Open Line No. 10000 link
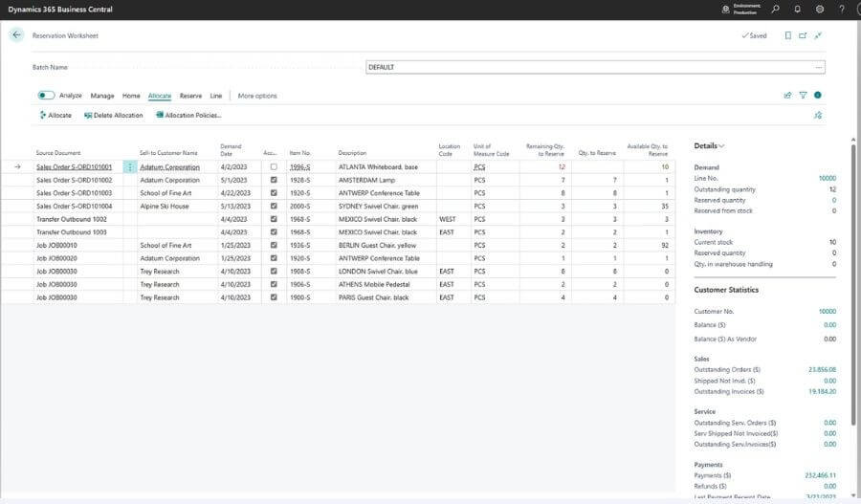Image resolution: width=861 pixels, height=504 pixels. (x=827, y=179)
